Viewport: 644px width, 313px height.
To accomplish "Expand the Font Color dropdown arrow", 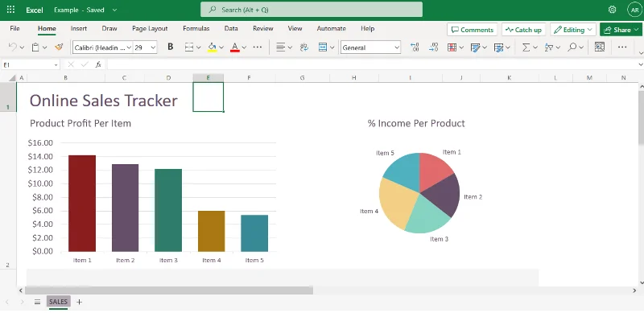I will 244,47.
